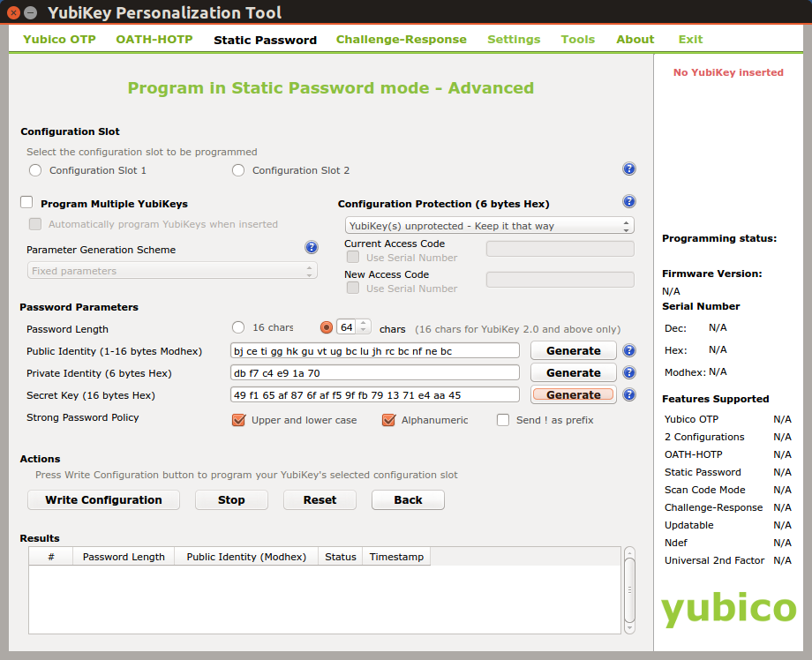Choose 16 chars password length

point(238,327)
